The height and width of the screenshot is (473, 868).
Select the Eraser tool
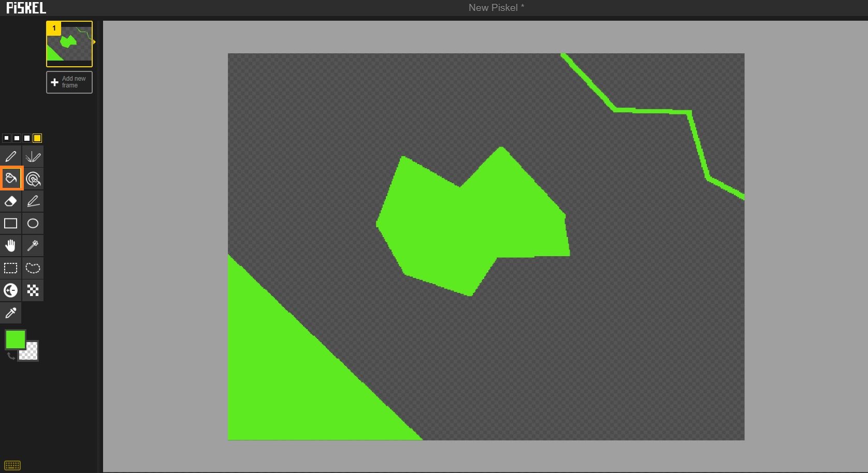[x=10, y=201]
